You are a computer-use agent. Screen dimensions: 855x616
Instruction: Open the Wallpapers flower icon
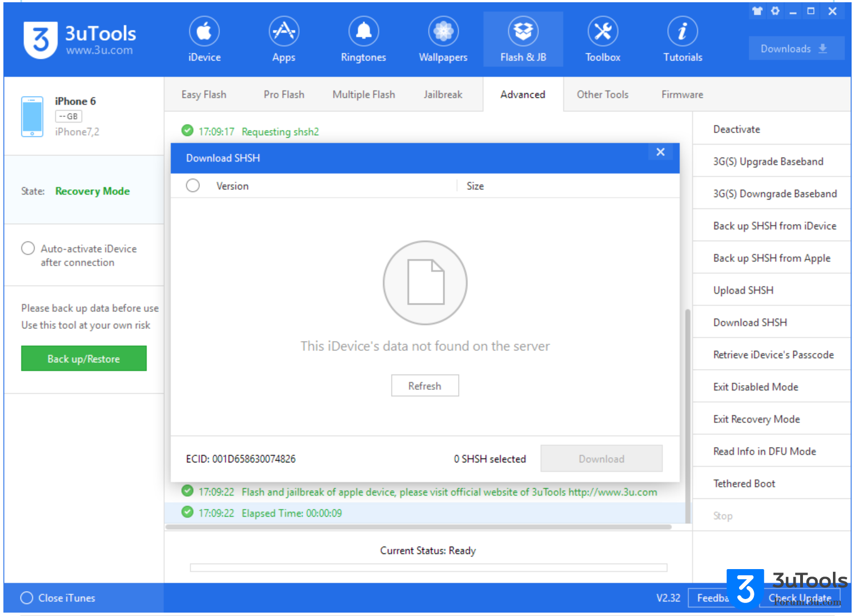[x=443, y=32]
